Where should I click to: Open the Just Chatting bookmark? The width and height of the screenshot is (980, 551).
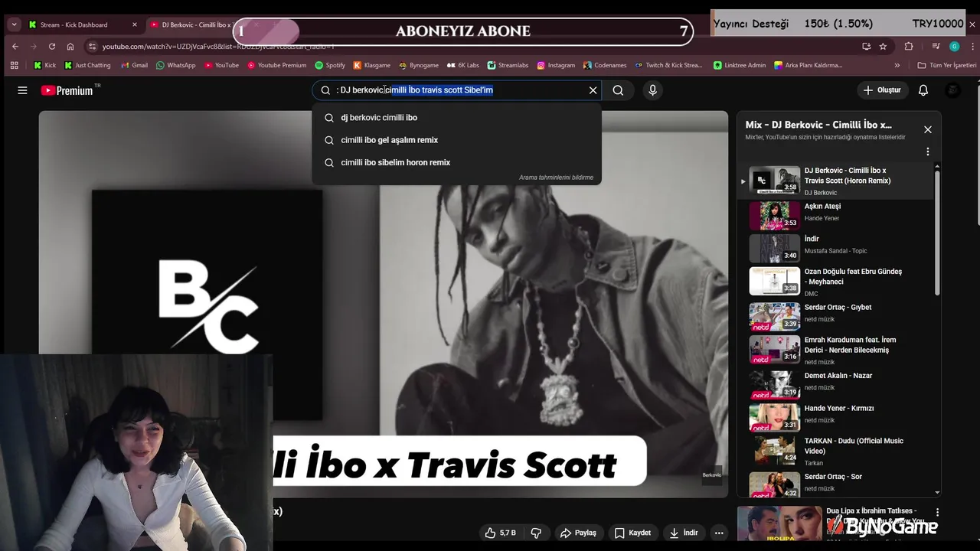click(x=87, y=65)
